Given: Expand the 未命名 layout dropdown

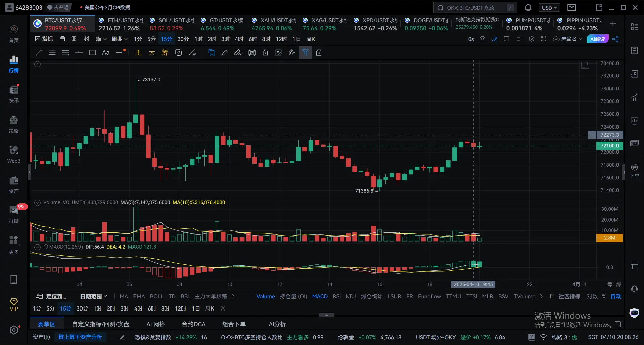Looking at the screenshot, I should (568, 39).
